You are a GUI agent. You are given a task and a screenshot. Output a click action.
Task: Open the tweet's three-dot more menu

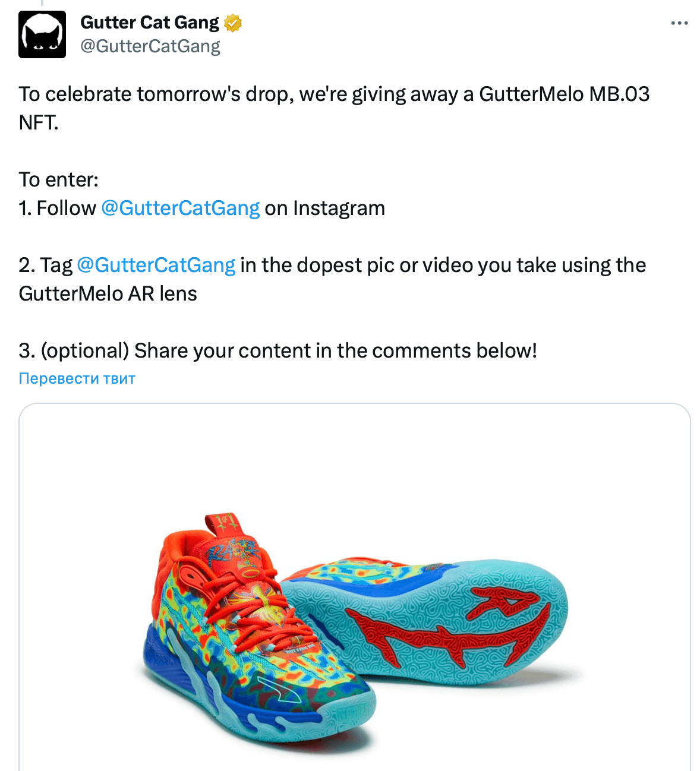point(679,23)
